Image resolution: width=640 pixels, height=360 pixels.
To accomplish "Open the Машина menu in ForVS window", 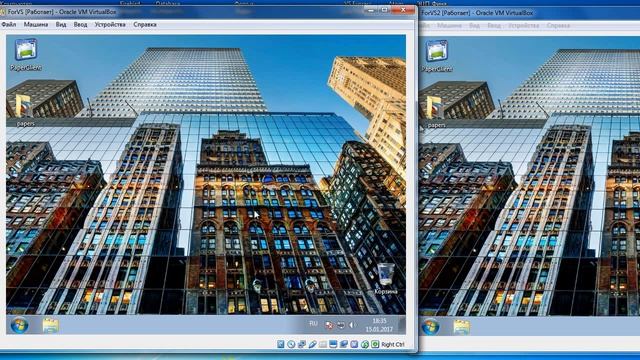I will coord(36,24).
